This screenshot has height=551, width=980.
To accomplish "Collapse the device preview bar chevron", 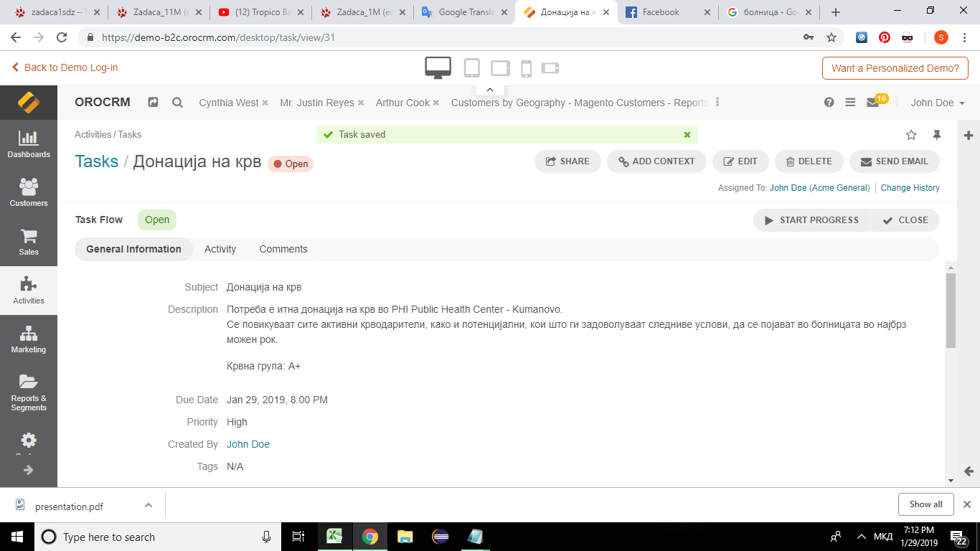I will coord(489,90).
